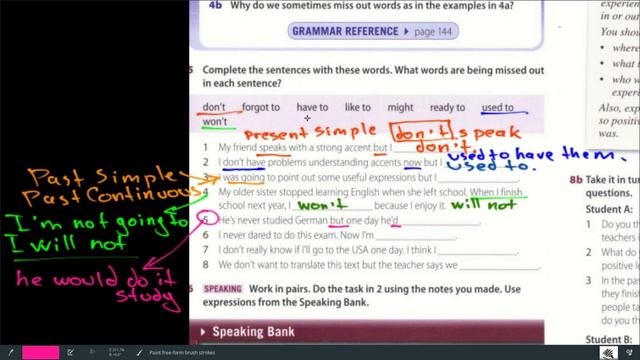The height and width of the screenshot is (360, 640).
Task: Click the word 'like to' in word box
Action: [x=358, y=107]
